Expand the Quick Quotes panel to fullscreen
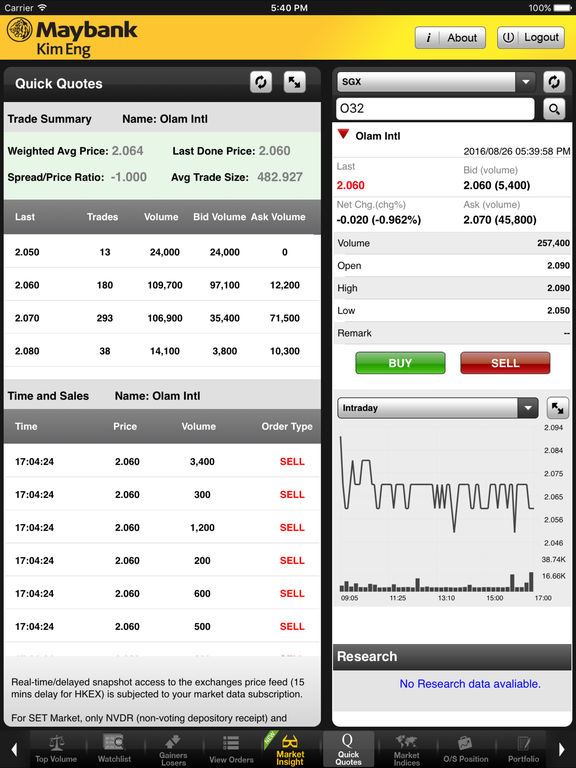 294,82
